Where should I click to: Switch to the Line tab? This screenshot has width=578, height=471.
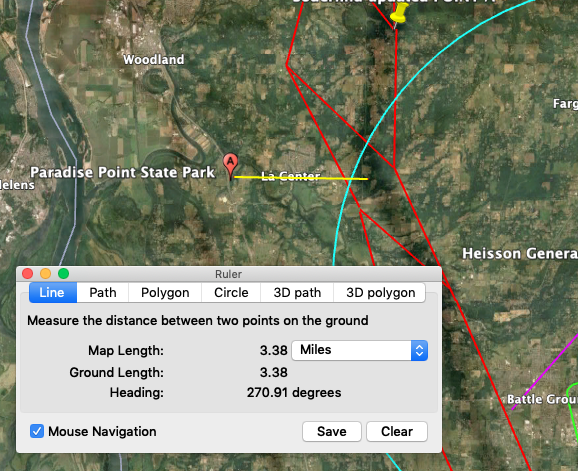[x=53, y=293]
